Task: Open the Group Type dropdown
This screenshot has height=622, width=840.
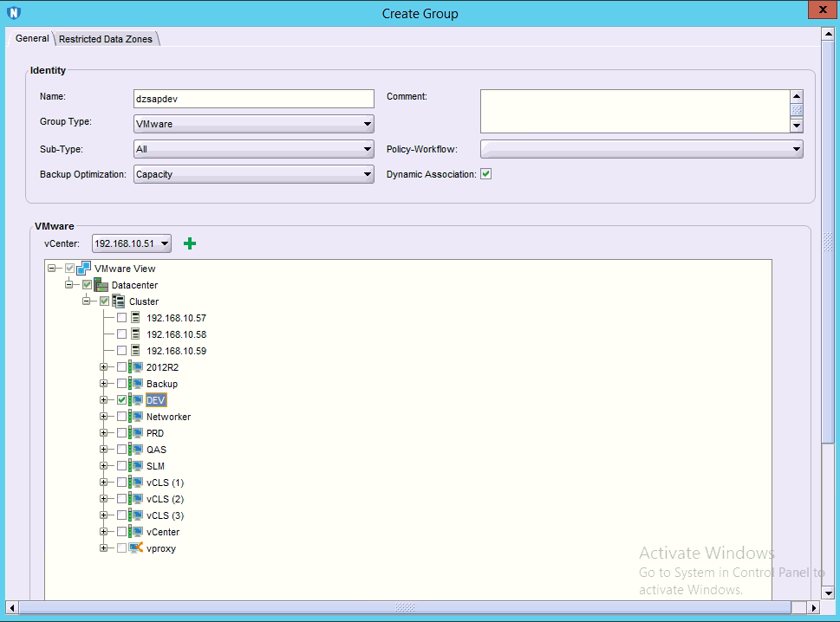Action: 254,124
